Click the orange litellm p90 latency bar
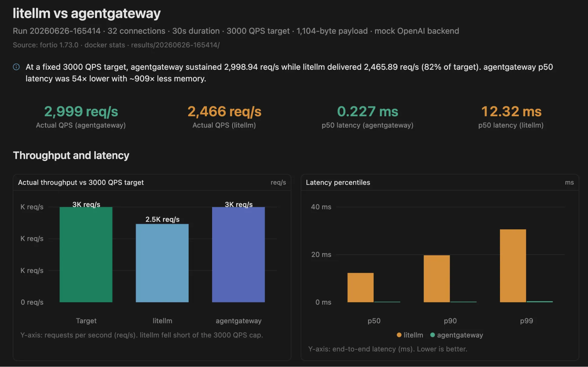 point(437,279)
